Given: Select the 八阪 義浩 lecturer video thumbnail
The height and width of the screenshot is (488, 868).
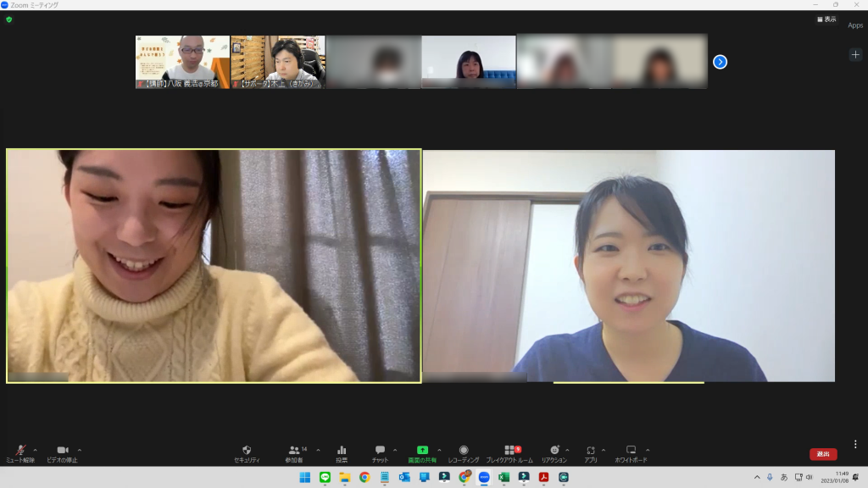Looking at the screenshot, I should click(x=182, y=62).
